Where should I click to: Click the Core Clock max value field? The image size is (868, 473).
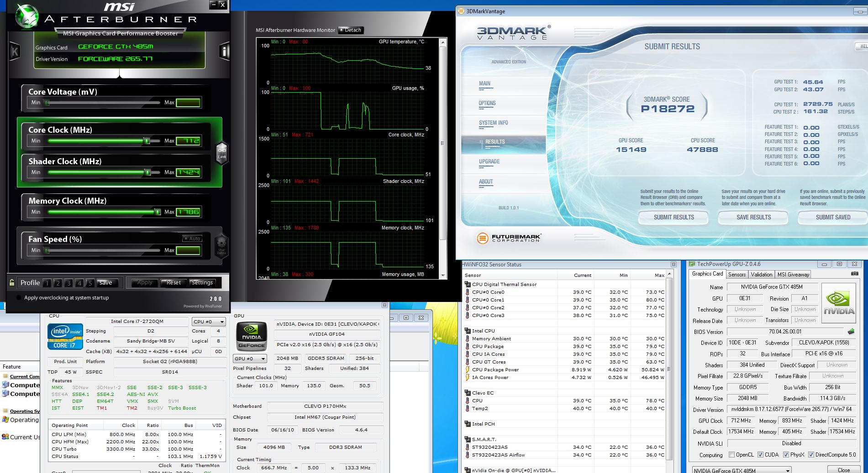click(188, 141)
